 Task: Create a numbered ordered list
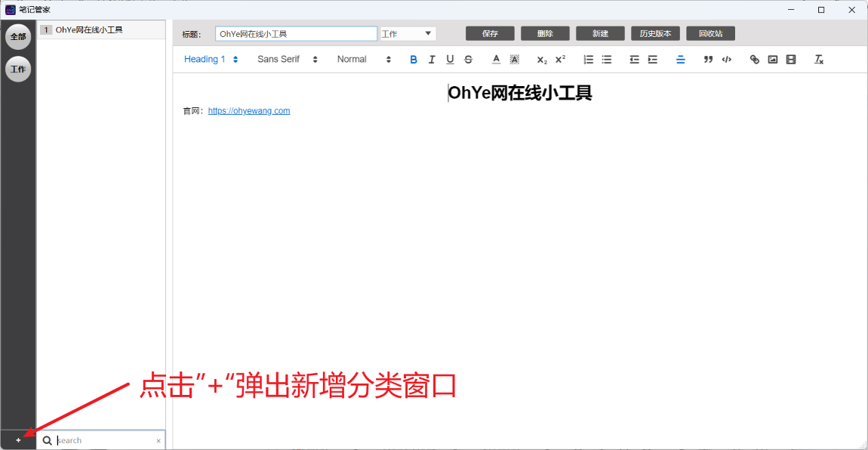(589, 60)
